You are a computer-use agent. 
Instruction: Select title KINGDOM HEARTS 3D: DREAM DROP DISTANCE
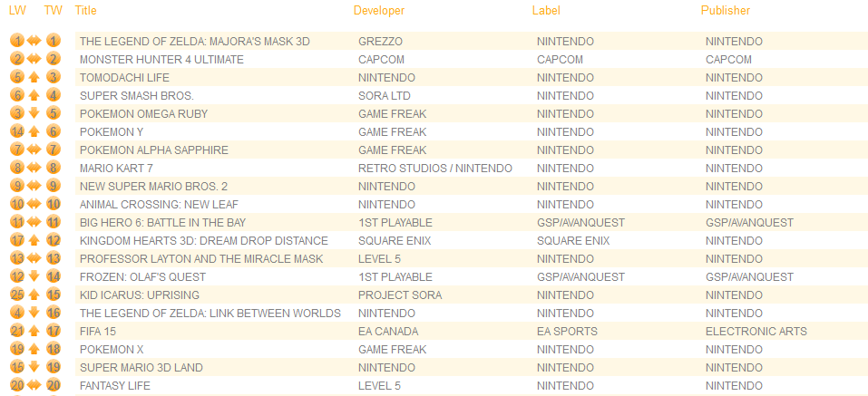(204, 241)
